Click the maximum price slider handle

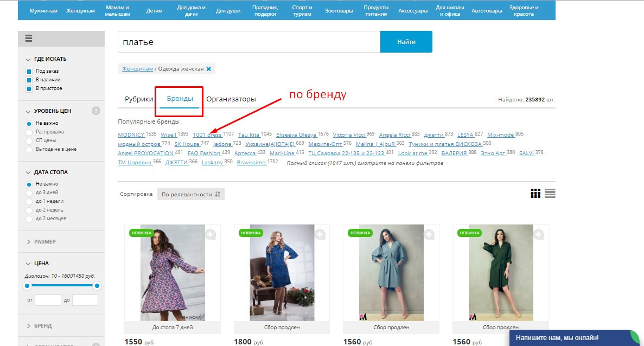point(97,286)
